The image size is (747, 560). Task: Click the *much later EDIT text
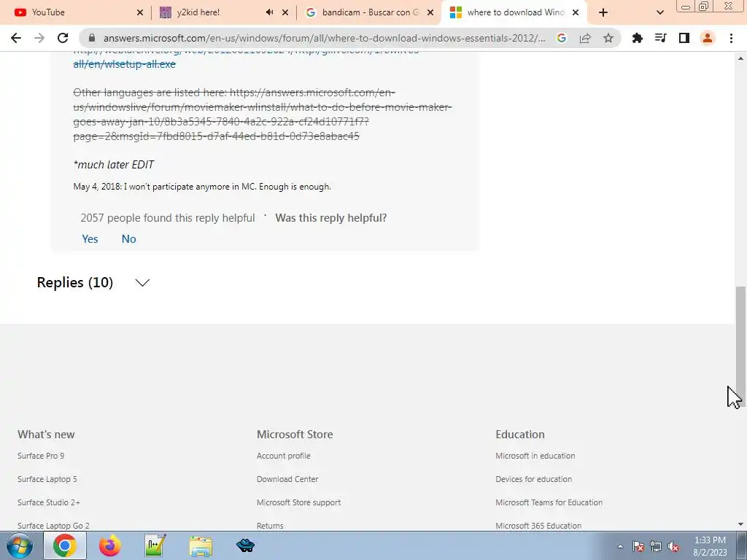(x=114, y=165)
